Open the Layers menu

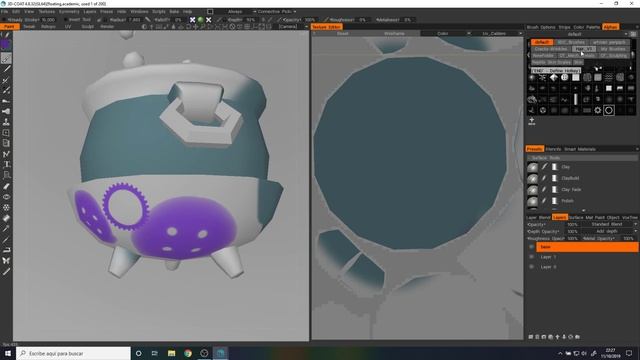[90, 12]
